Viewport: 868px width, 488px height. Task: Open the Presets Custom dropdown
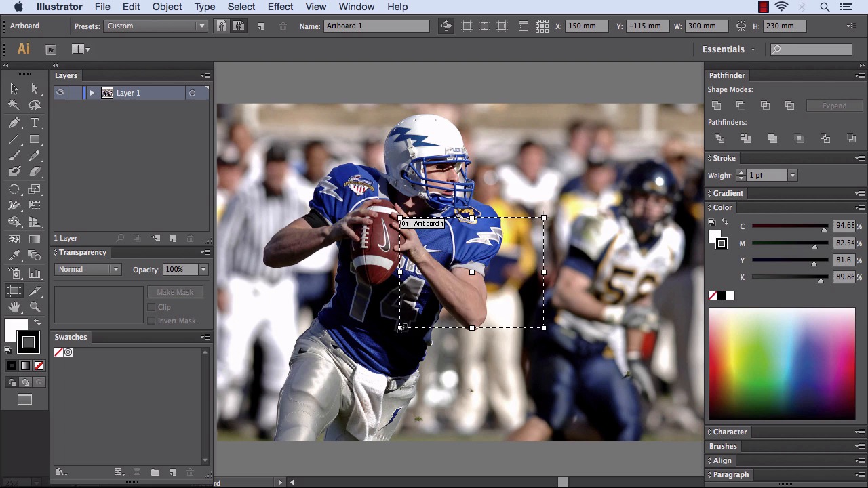tap(155, 26)
